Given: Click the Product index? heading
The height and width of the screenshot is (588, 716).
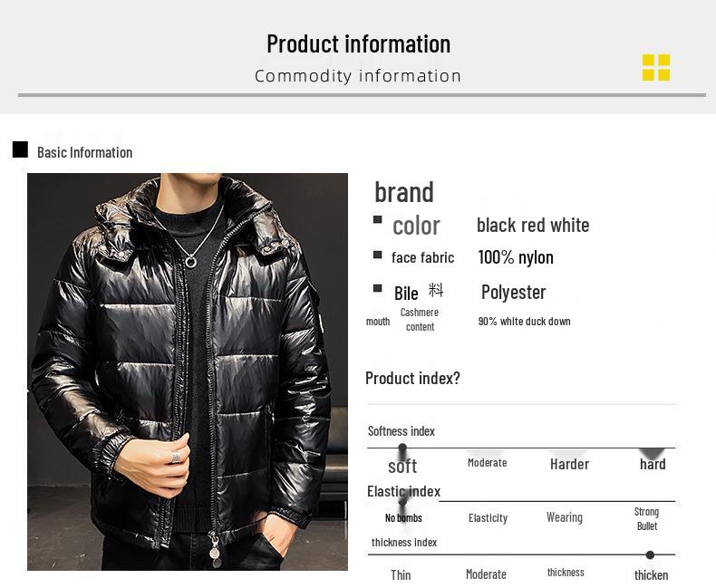Looking at the screenshot, I should pyautogui.click(x=412, y=378).
